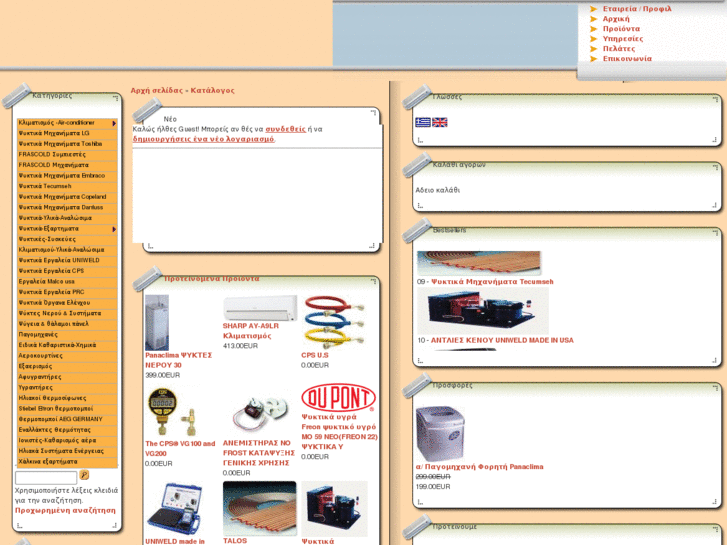This screenshot has height=545, width=727.
Task: Open Αεροκουρτίνες category
Action: click(67, 356)
